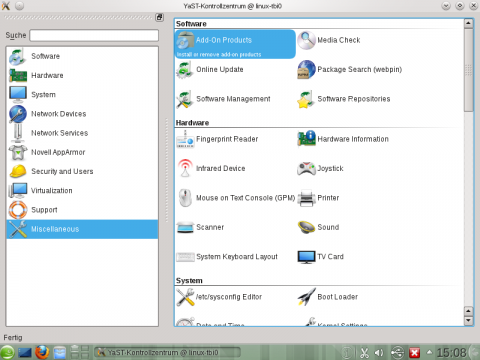Screen dimensions: 480x360
Task: View Hardware Information
Action: coord(343,139)
